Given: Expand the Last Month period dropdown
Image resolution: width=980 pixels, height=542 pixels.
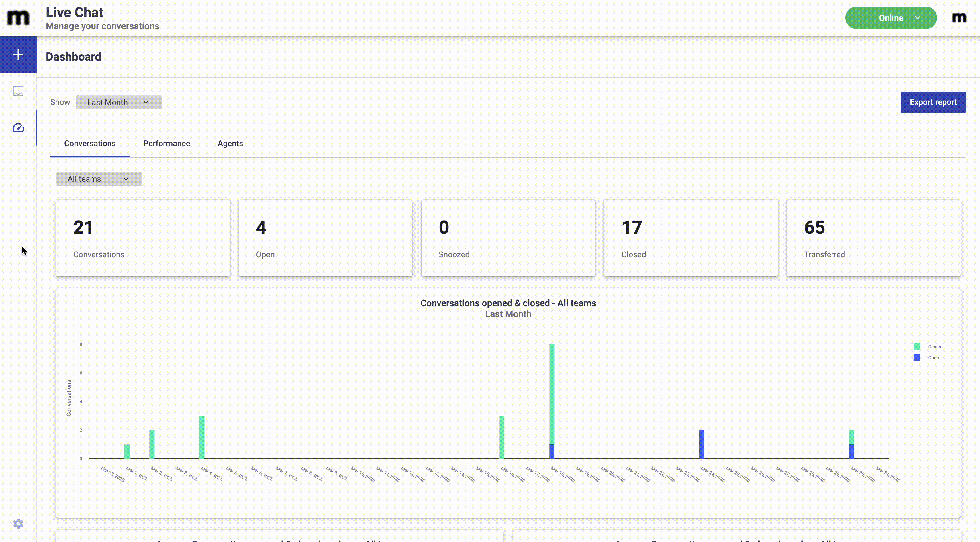Looking at the screenshot, I should tap(118, 102).
